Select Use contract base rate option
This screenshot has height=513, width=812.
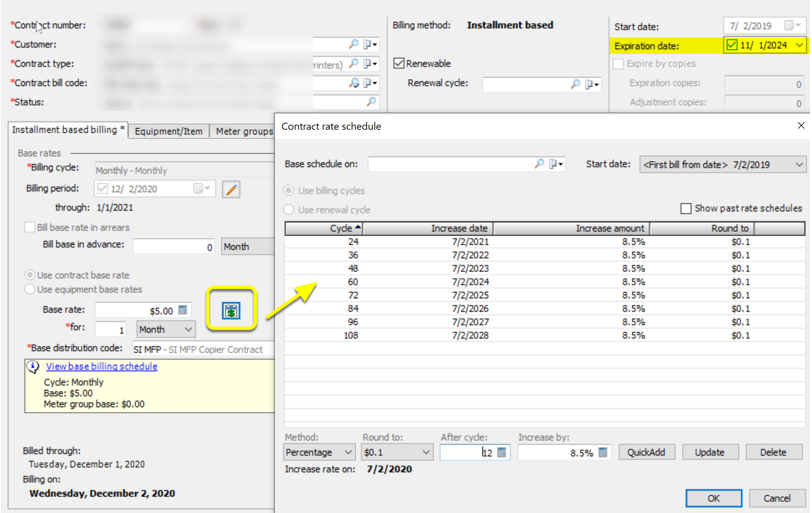[x=30, y=275]
